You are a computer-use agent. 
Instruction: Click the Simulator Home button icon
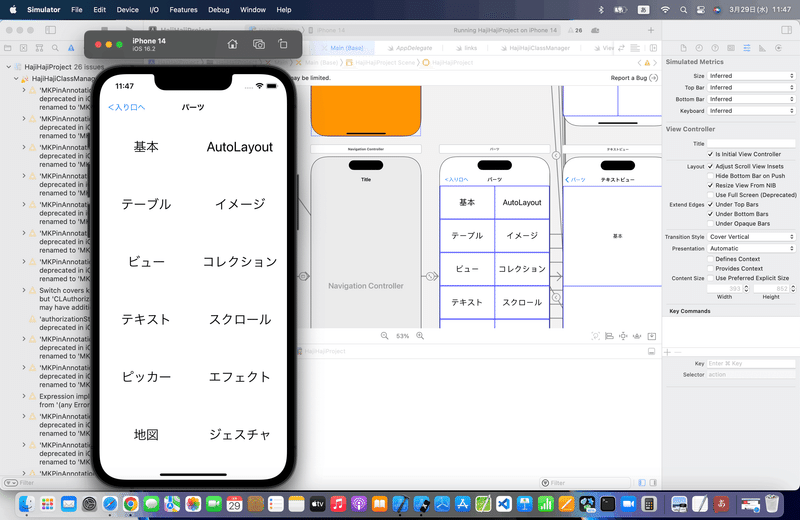232,44
